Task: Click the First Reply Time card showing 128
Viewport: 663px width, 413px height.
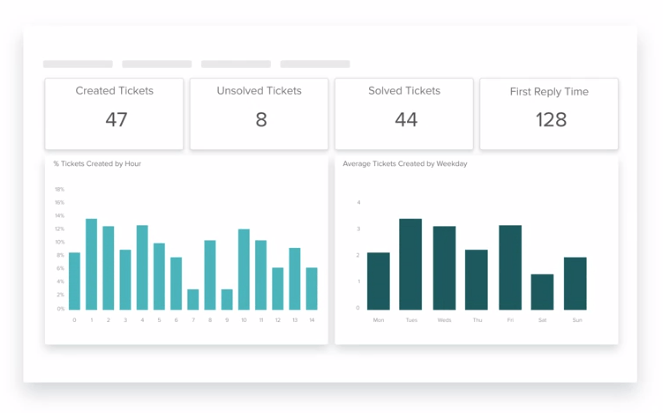Action: tap(549, 114)
